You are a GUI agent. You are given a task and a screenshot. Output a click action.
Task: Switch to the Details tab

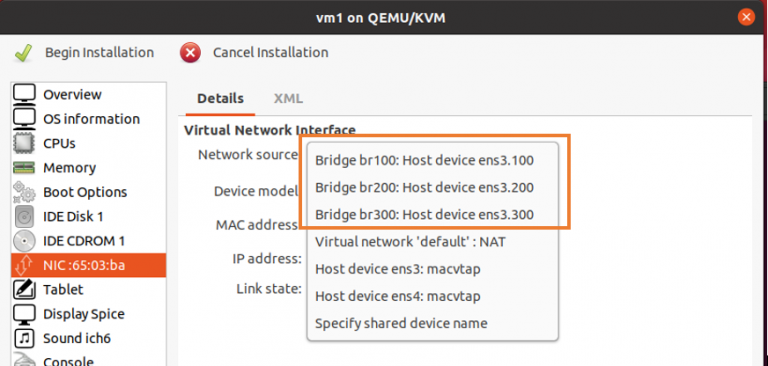click(220, 98)
